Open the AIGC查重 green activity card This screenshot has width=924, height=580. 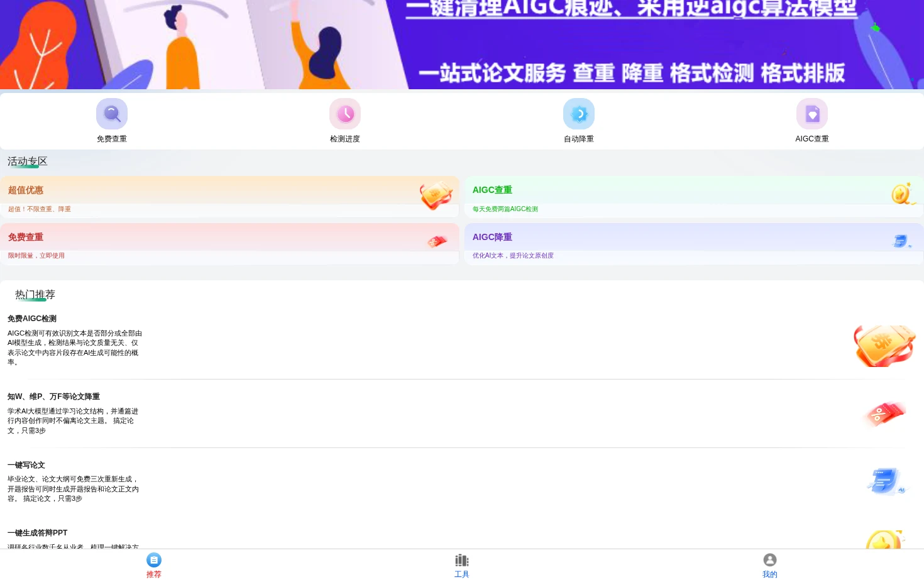[x=694, y=197]
